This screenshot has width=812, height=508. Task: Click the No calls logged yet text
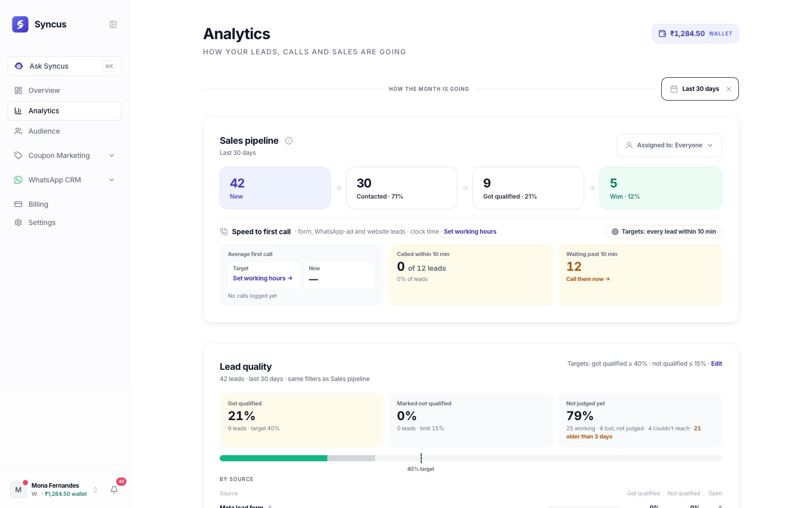click(252, 296)
